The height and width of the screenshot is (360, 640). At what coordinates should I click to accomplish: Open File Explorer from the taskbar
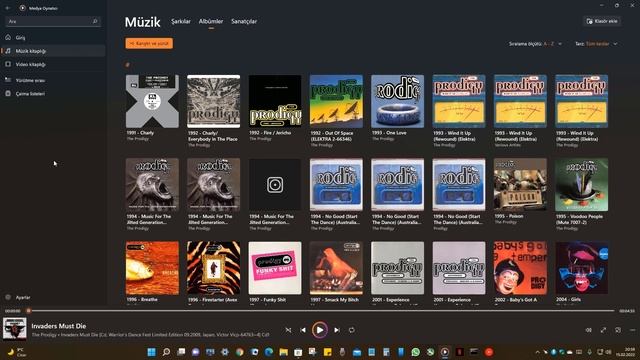tap(284, 352)
